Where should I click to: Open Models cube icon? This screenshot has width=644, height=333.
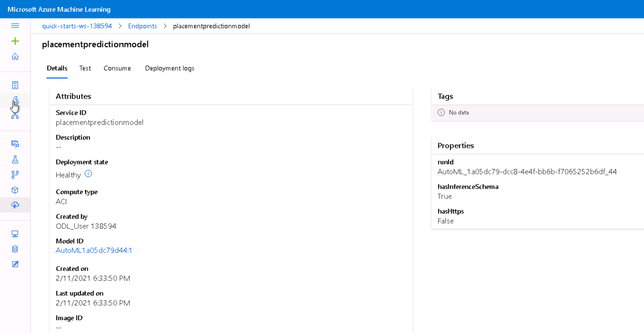point(15,190)
